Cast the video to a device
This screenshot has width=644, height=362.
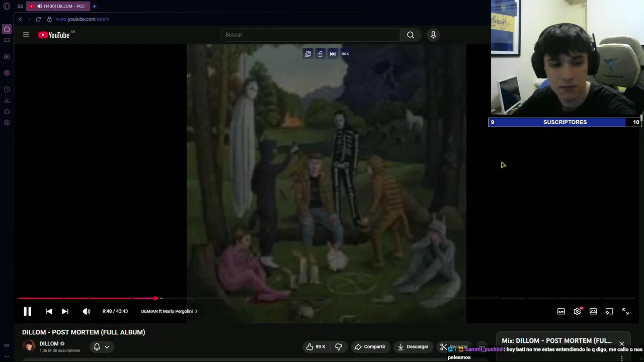(x=609, y=311)
